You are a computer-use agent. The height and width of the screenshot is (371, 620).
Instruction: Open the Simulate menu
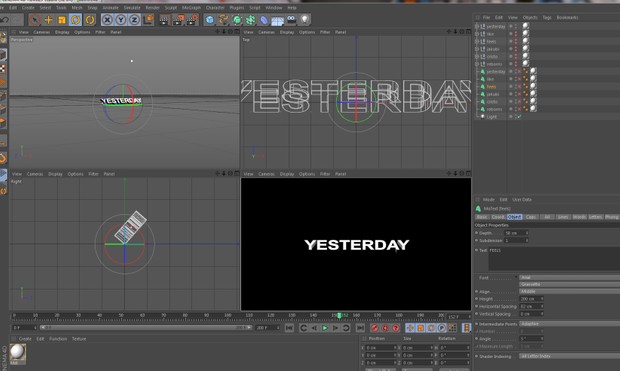[132, 8]
